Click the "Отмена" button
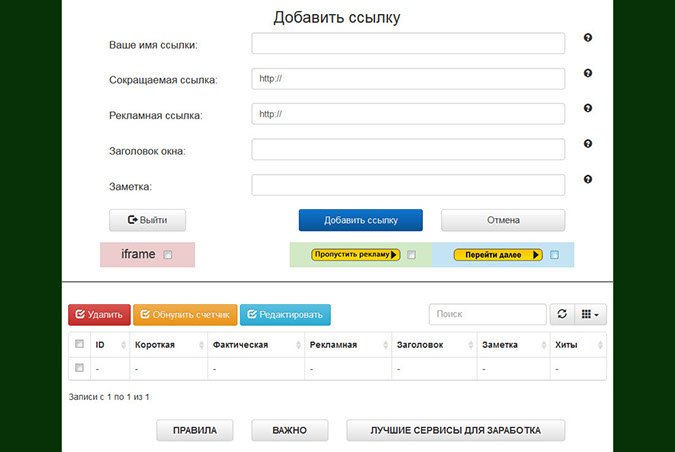 tap(503, 220)
